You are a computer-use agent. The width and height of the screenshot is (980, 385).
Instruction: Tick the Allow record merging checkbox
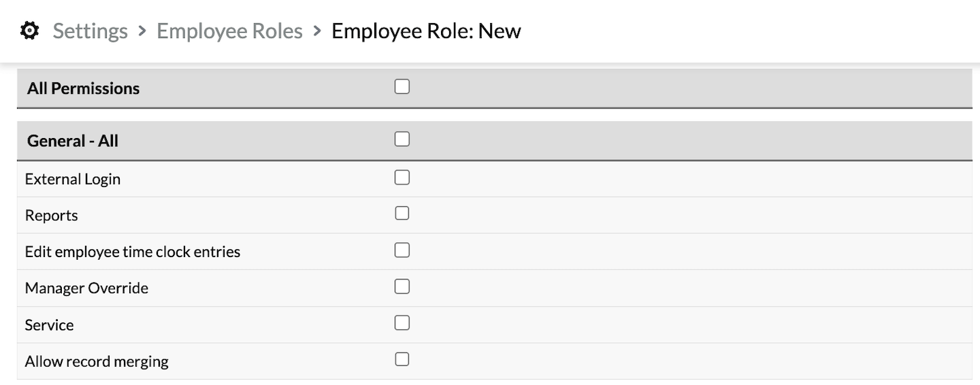point(402,359)
